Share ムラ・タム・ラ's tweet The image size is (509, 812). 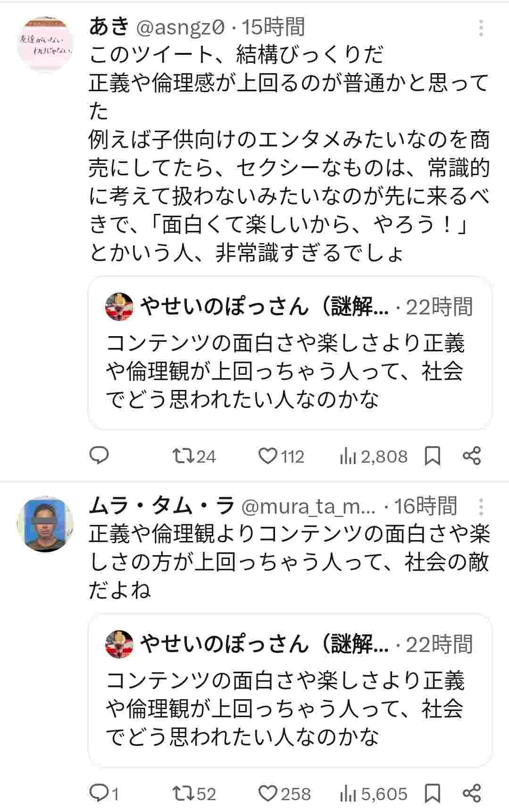(x=472, y=794)
